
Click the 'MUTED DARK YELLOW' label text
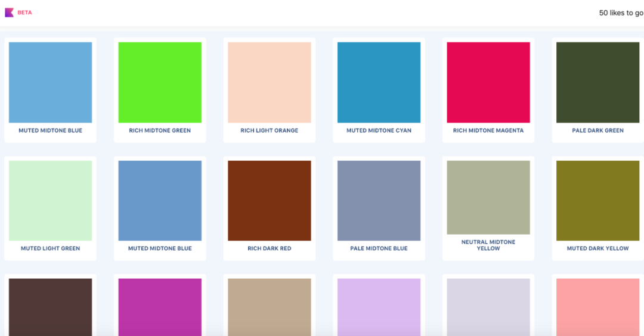(x=597, y=248)
